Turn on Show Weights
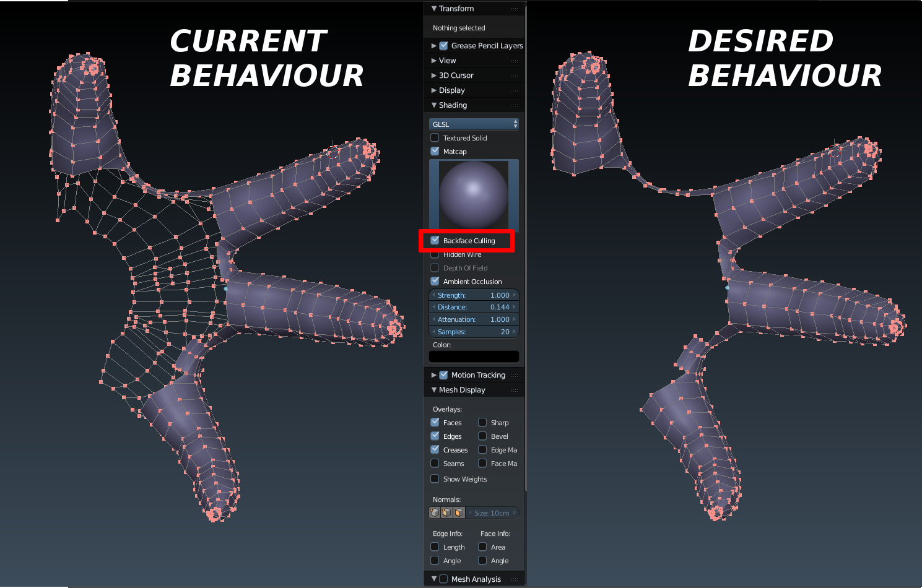The image size is (922, 588). coord(435,478)
